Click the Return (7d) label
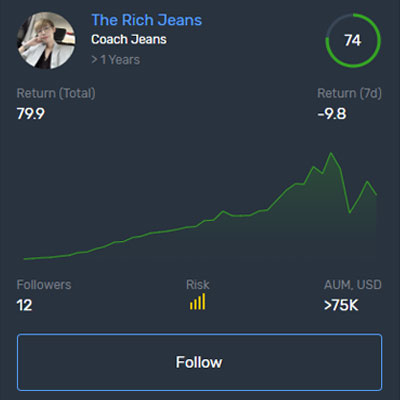The image size is (400, 400). (x=349, y=93)
